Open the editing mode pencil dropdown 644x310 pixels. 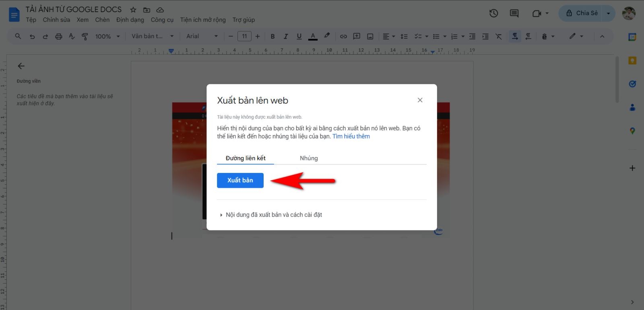point(576,36)
